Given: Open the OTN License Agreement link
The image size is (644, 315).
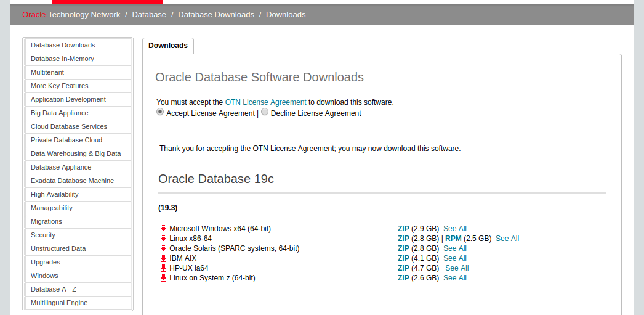Looking at the screenshot, I should [x=266, y=102].
